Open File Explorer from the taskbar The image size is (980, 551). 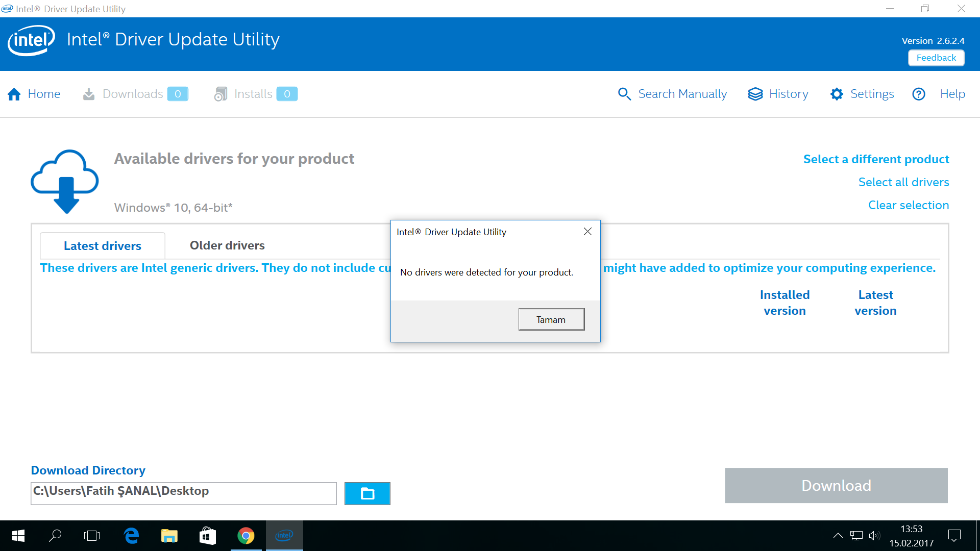point(169,536)
